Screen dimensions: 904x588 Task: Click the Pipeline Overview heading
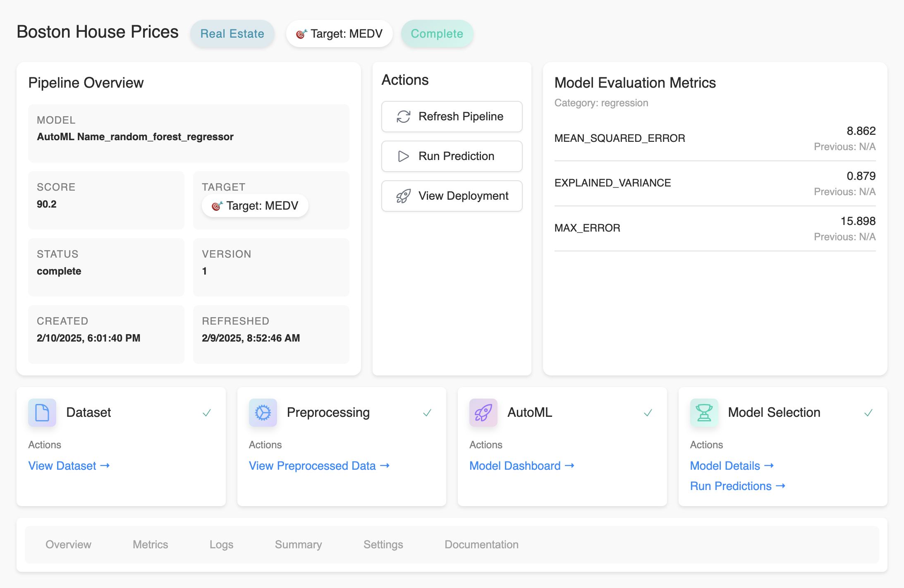[86, 83]
